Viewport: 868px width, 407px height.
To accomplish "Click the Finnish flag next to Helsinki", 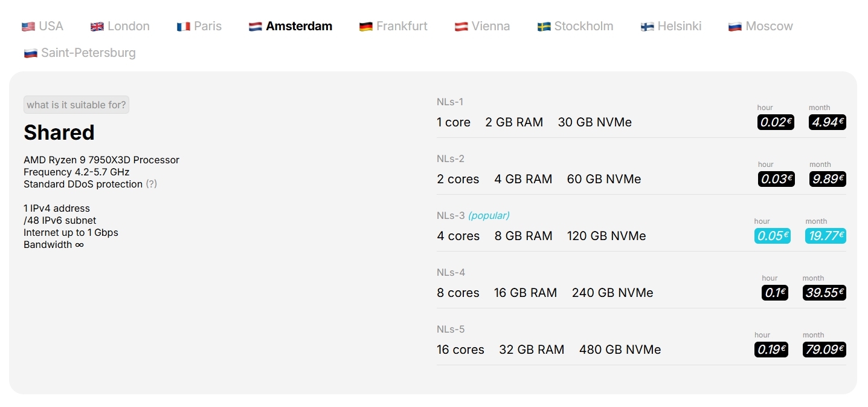I will point(647,27).
